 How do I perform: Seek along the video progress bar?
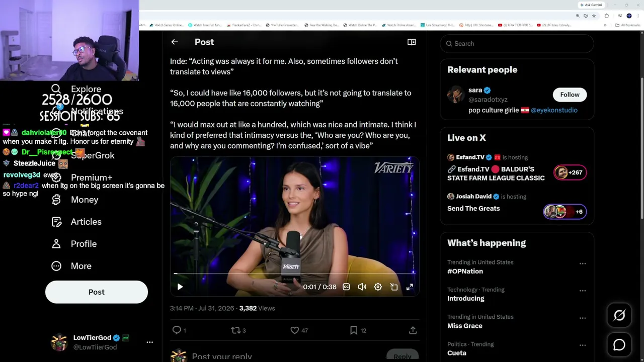294,274
